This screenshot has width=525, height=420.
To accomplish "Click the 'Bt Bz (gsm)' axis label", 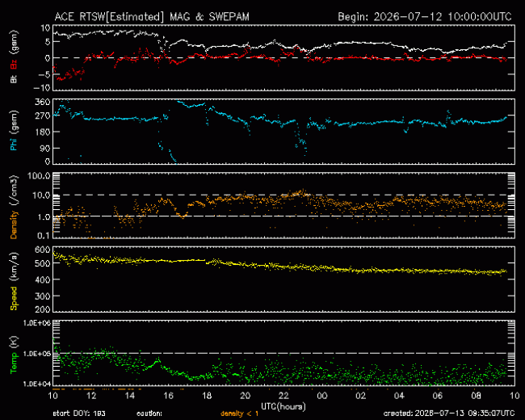I will [14, 57].
